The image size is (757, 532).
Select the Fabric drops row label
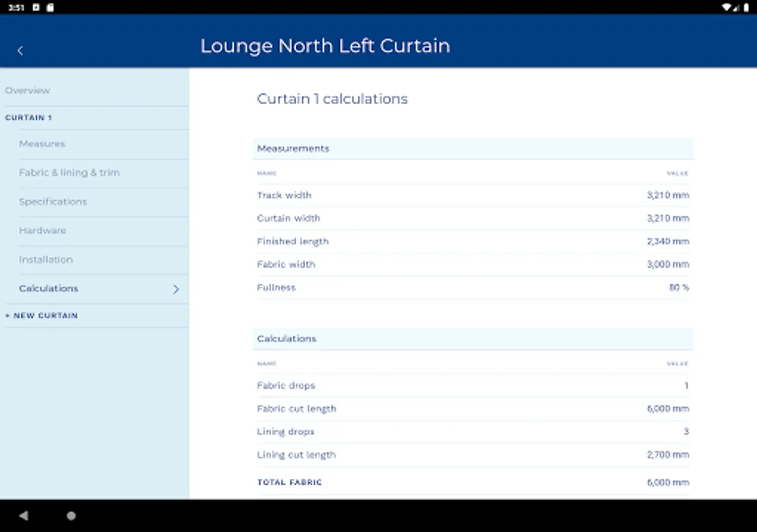[x=286, y=385]
